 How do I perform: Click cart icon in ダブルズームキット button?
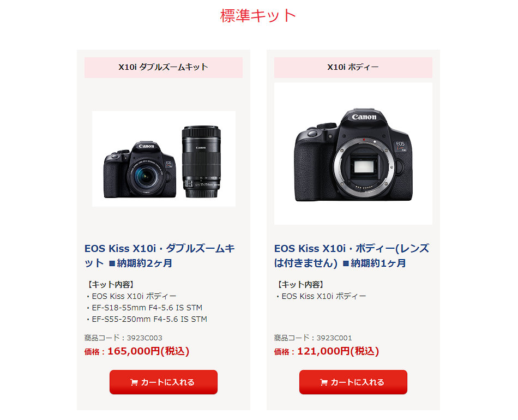[134, 382]
